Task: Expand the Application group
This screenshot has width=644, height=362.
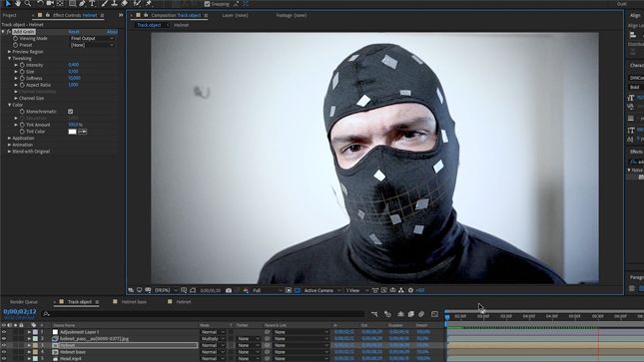Action: click(x=9, y=138)
